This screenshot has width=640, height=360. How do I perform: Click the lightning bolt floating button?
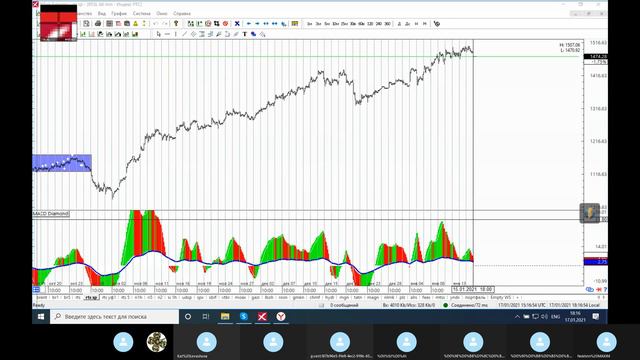(589, 213)
